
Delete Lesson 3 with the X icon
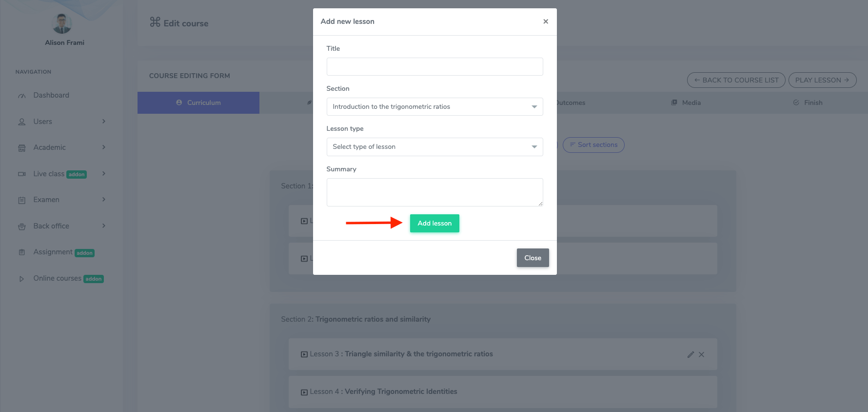click(x=702, y=354)
